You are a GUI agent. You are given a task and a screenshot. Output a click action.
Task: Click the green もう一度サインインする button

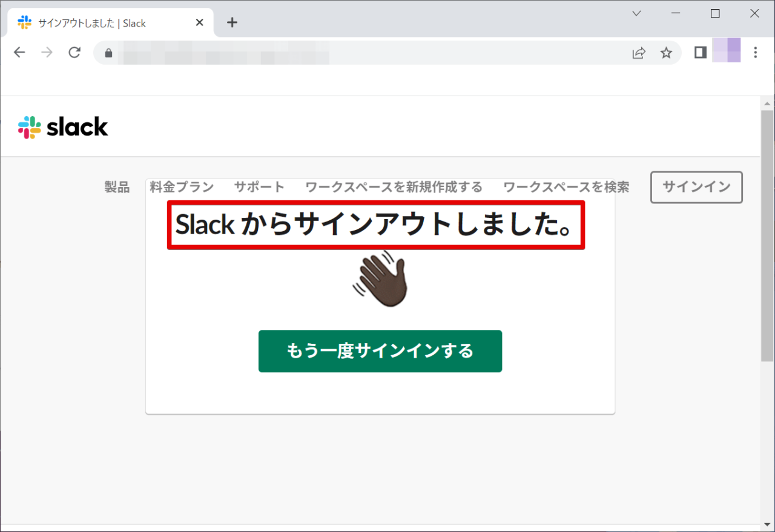380,351
